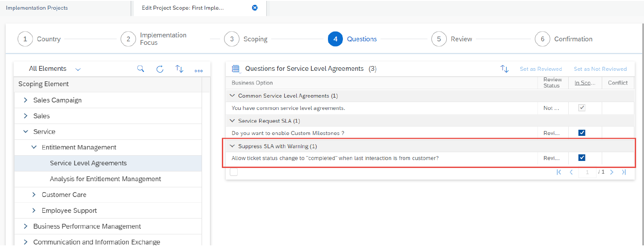Tick the empty checkbox below the questions table
The width and height of the screenshot is (644, 248).
click(234, 172)
